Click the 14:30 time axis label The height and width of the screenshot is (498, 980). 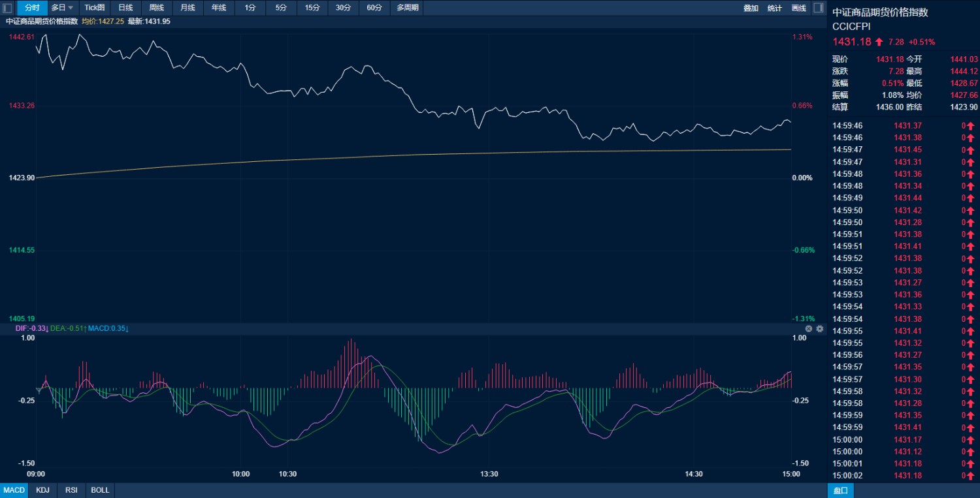click(x=694, y=474)
